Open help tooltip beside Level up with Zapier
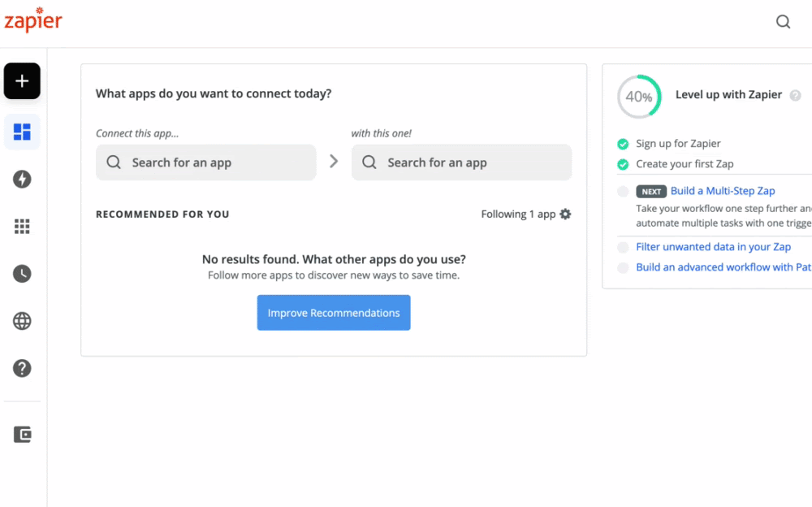812x507 pixels. (795, 95)
